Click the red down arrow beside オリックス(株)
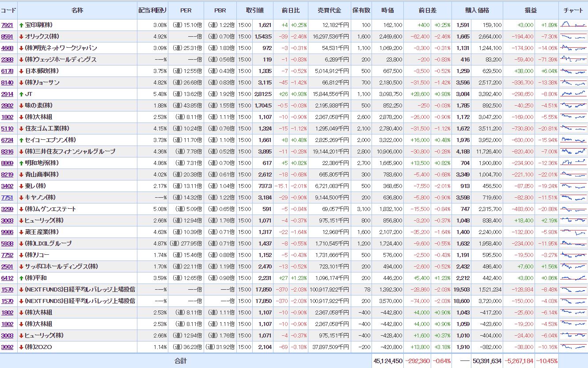This screenshot has width=588, height=368. coord(21,37)
